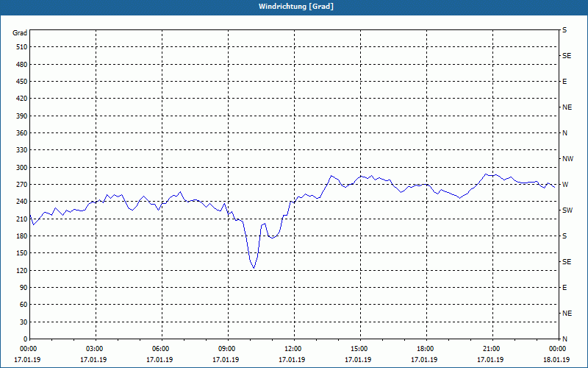Click the 180 value on the y-axis
Viewport: 588px width, 368px height.
tap(21, 236)
